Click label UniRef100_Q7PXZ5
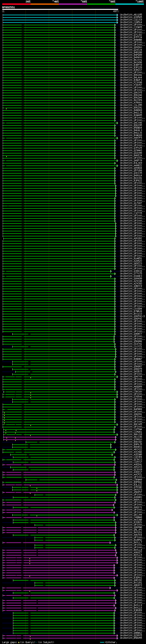 [x=131, y=148]
